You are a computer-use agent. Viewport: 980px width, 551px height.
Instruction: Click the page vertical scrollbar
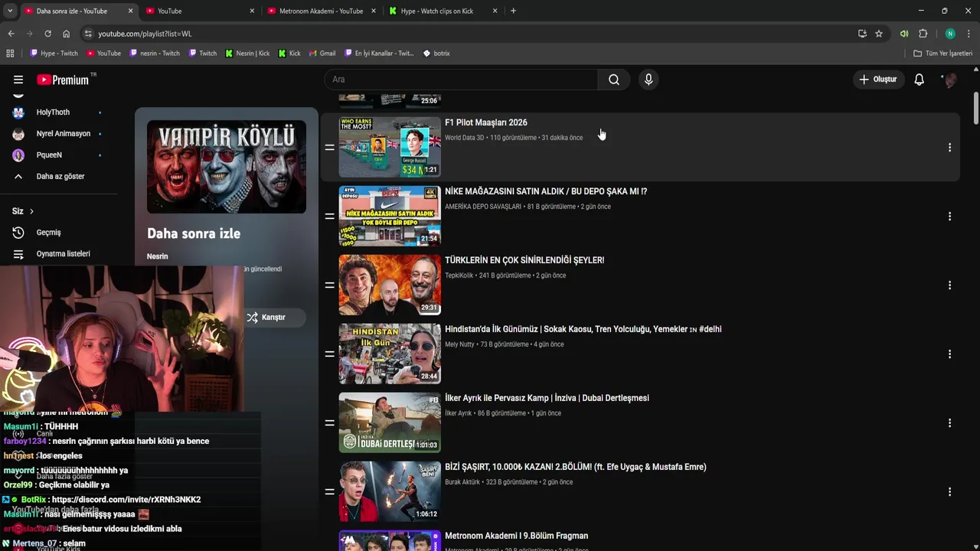[x=976, y=108]
